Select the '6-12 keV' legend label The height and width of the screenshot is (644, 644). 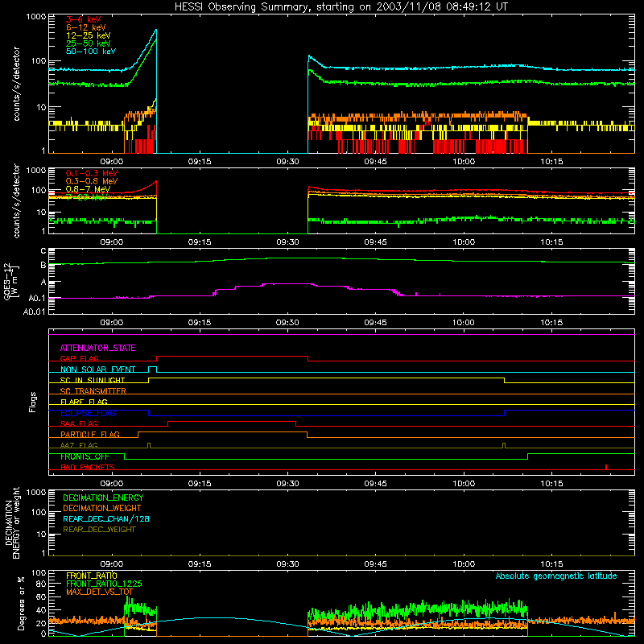click(86, 27)
